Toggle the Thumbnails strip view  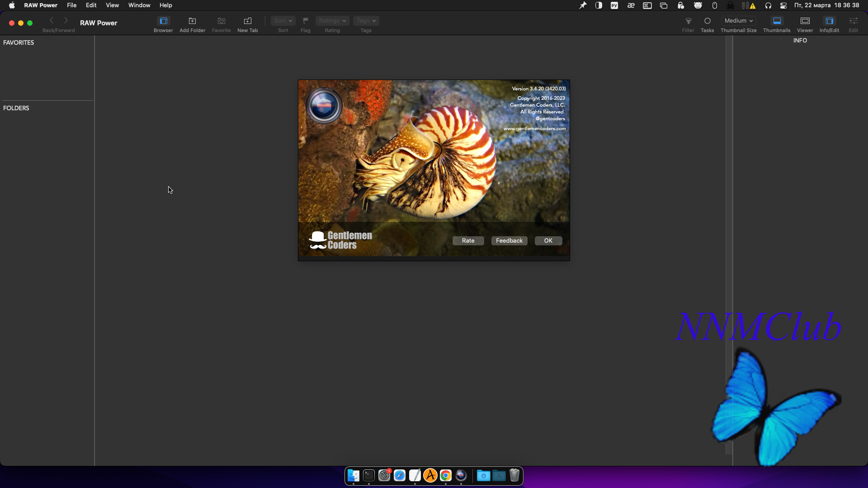[777, 21]
